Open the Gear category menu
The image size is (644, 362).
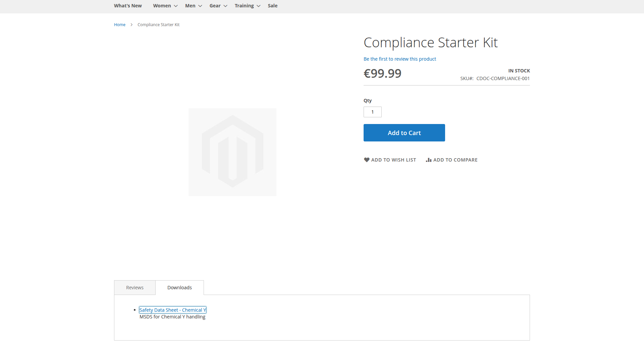point(215,6)
